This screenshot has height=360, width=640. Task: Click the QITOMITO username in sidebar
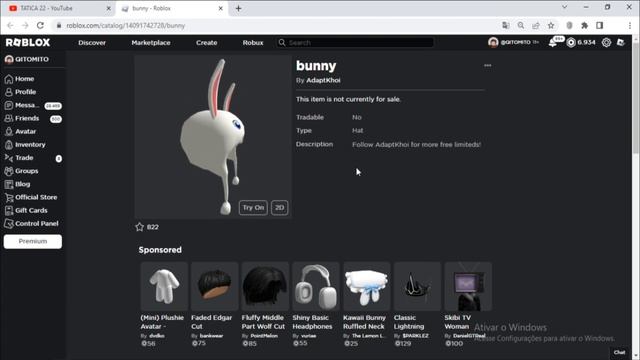pos(31,59)
